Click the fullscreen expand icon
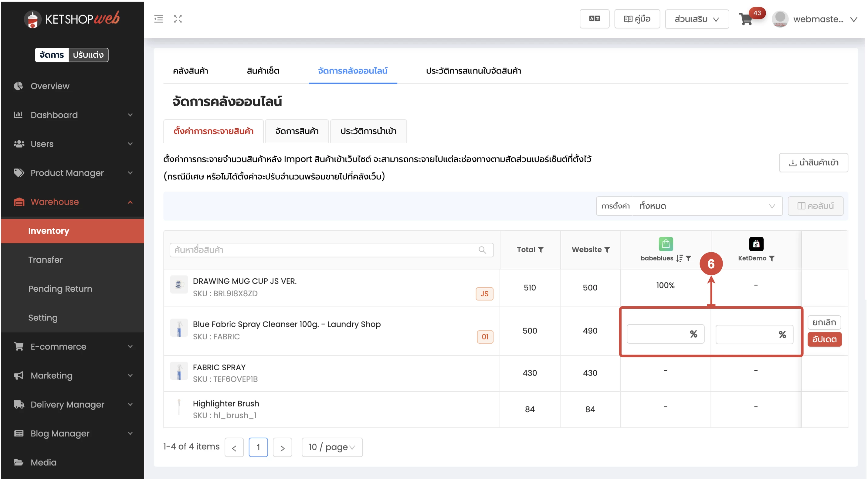Image resolution: width=868 pixels, height=479 pixels. [x=178, y=19]
